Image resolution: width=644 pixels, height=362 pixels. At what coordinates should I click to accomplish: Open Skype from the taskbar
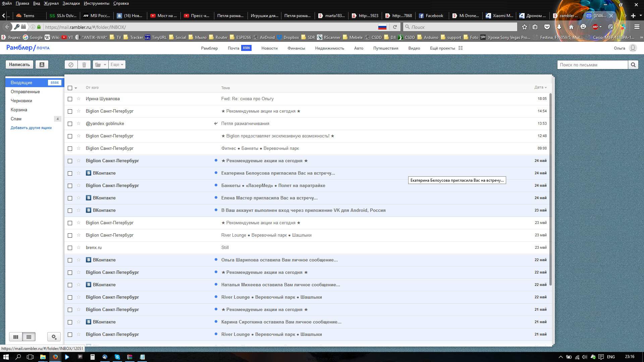coord(117,357)
